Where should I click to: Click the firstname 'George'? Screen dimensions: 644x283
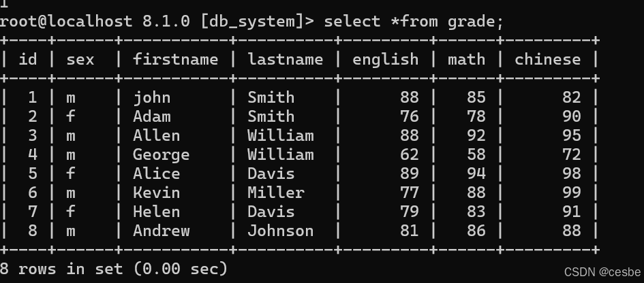pos(161,155)
